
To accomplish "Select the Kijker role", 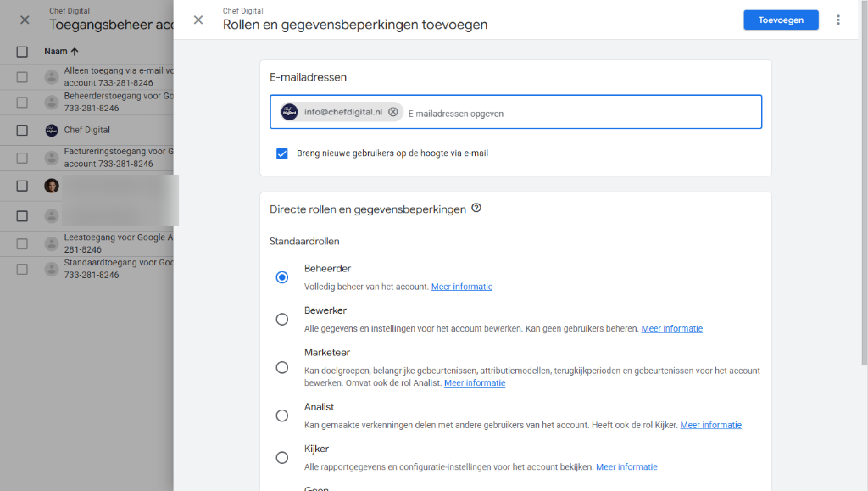I will [281, 457].
